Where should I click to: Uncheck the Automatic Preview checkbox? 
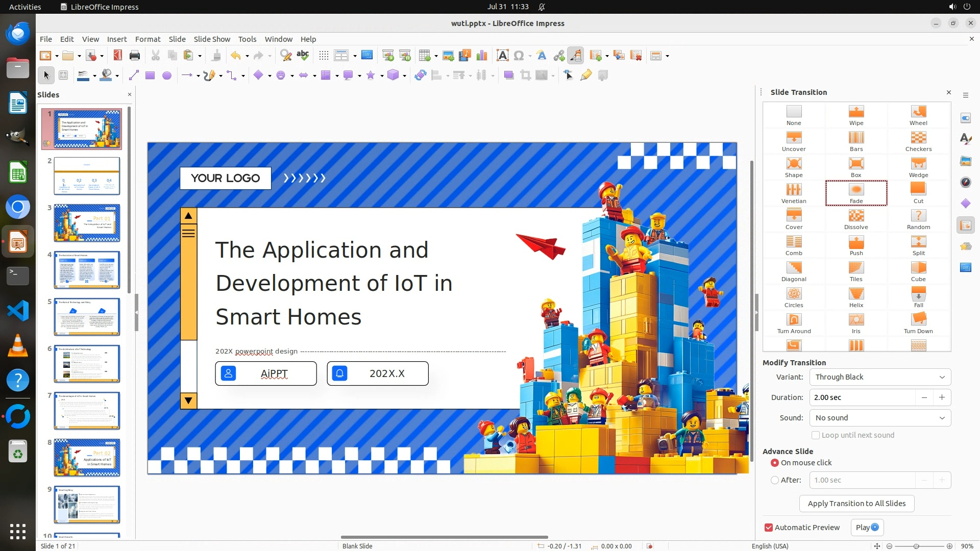pos(769,528)
